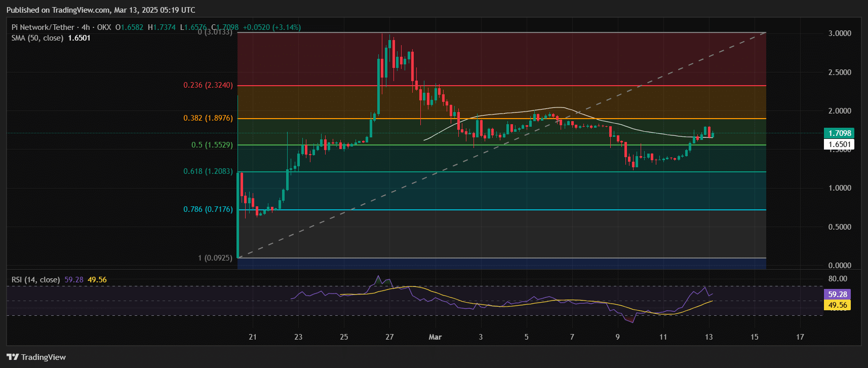Viewport: 868px width, 368px height.
Task: Click the 3 date label on time axis
Action: (x=481, y=337)
